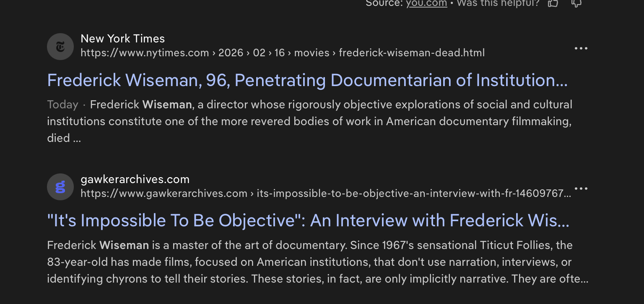Click the "Today" date label
This screenshot has height=304, width=644.
[x=62, y=105]
